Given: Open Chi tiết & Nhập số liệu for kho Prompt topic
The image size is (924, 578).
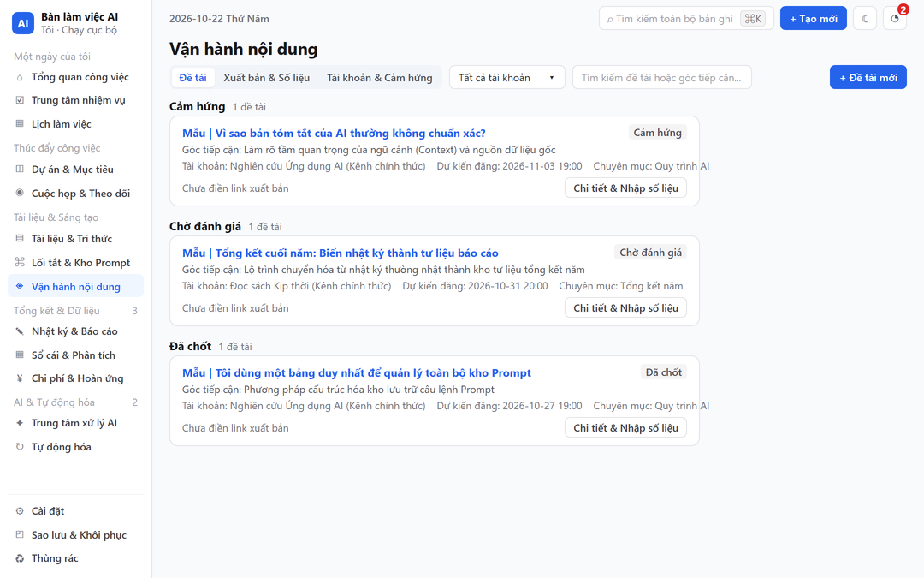Looking at the screenshot, I should tap(625, 427).
